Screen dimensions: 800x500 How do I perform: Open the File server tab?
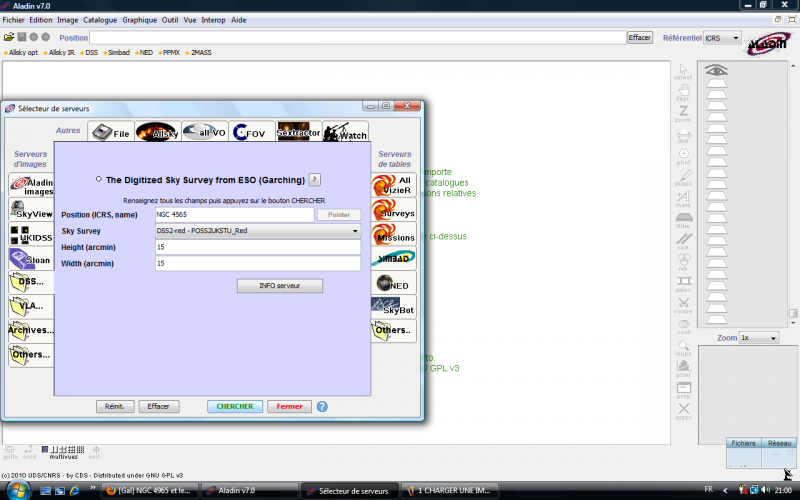tap(111, 132)
